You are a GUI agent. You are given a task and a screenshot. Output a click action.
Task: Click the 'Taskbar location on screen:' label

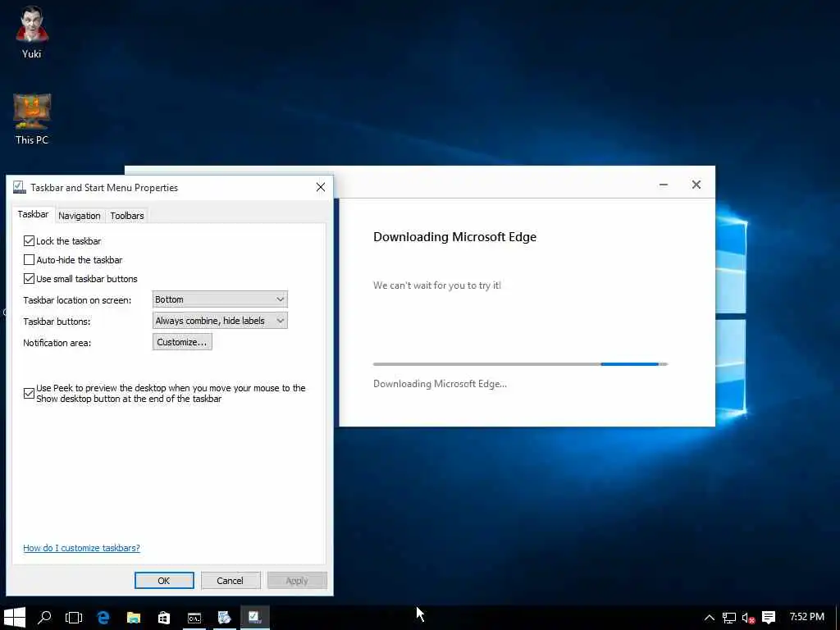coord(77,300)
